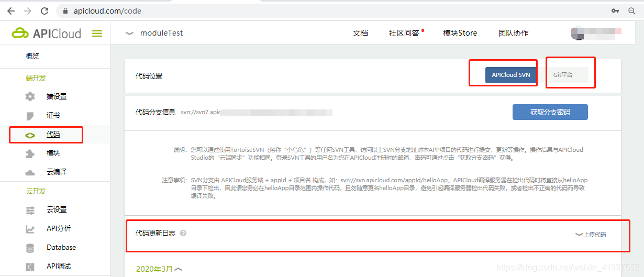Expand the 上传代码 section
Image resolution: width=644 pixels, height=277 pixels.
coord(591,235)
